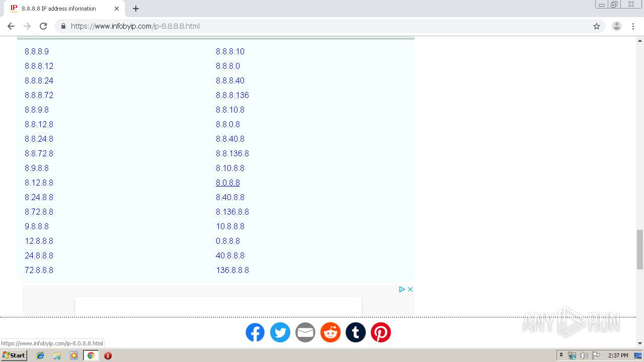
Task: Open IP link 8.10.8.8
Action: click(x=230, y=168)
